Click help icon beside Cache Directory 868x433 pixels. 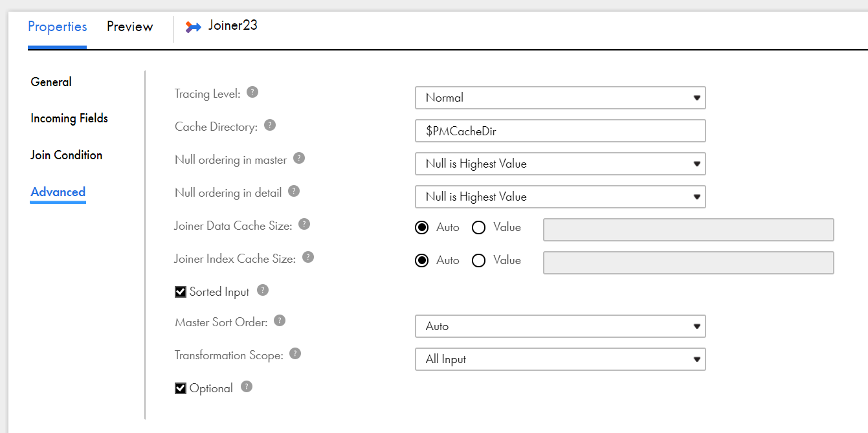point(270,126)
